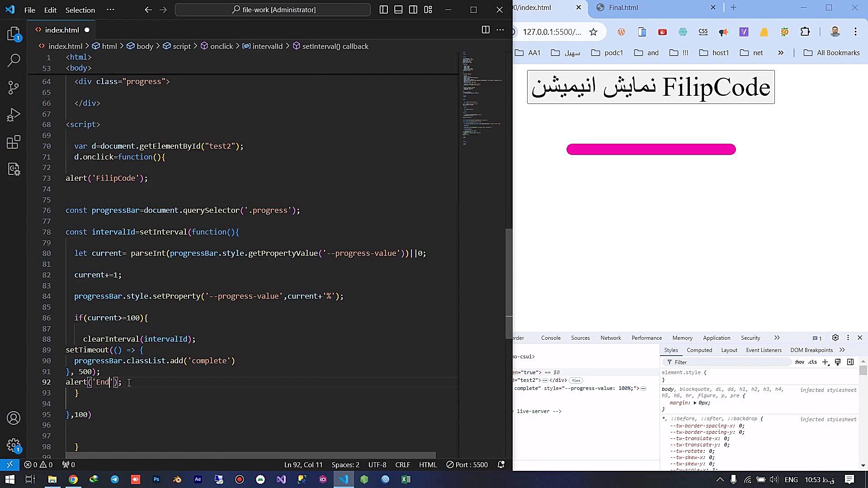
Task: Toggle the secondary side bar layout icon
Action: pyautogui.click(x=413, y=9)
